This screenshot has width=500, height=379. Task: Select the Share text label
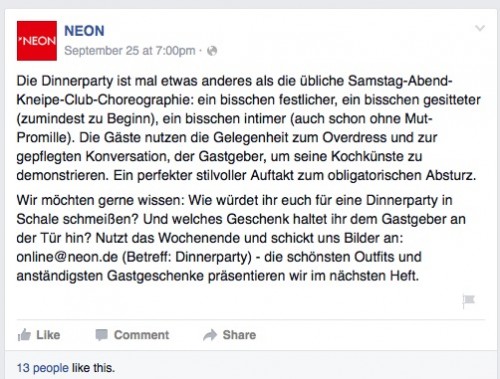tap(239, 335)
